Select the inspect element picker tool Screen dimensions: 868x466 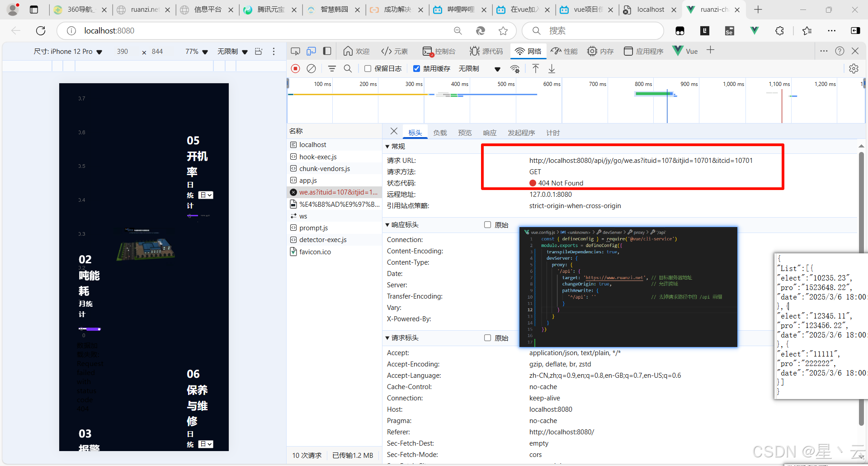point(295,51)
